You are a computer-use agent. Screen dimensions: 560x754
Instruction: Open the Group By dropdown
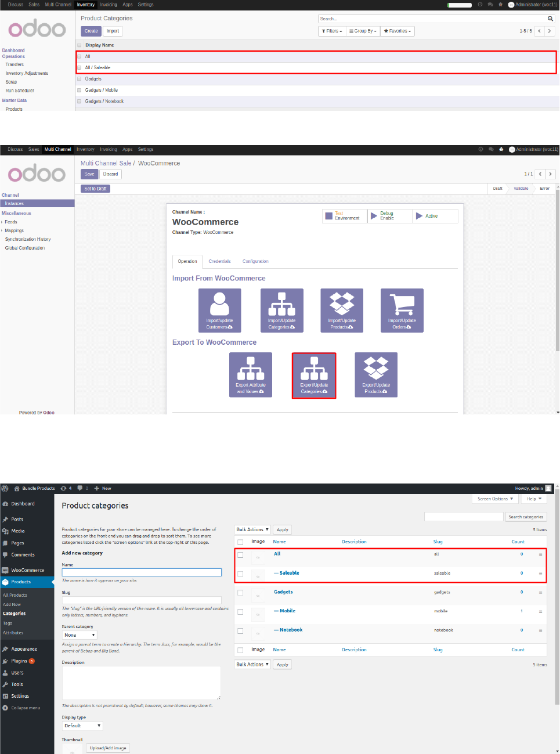pos(363,31)
